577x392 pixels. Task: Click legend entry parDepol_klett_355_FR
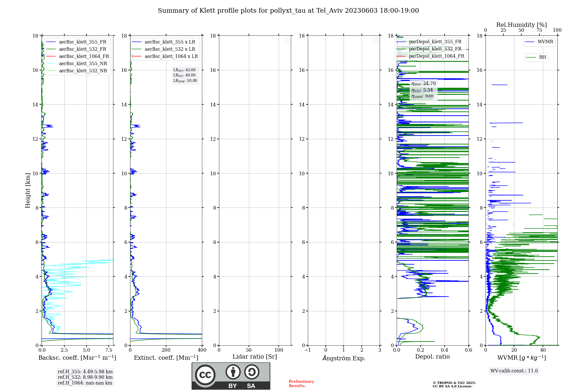tap(429, 42)
